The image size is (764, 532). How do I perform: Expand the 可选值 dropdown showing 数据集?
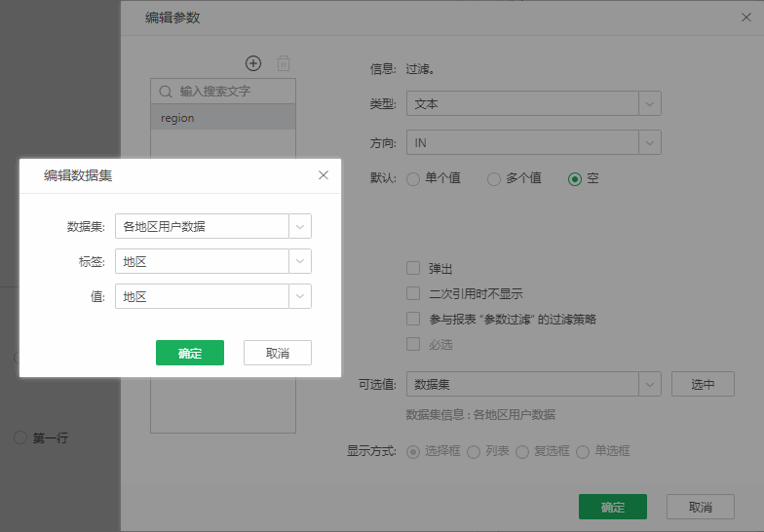point(650,384)
